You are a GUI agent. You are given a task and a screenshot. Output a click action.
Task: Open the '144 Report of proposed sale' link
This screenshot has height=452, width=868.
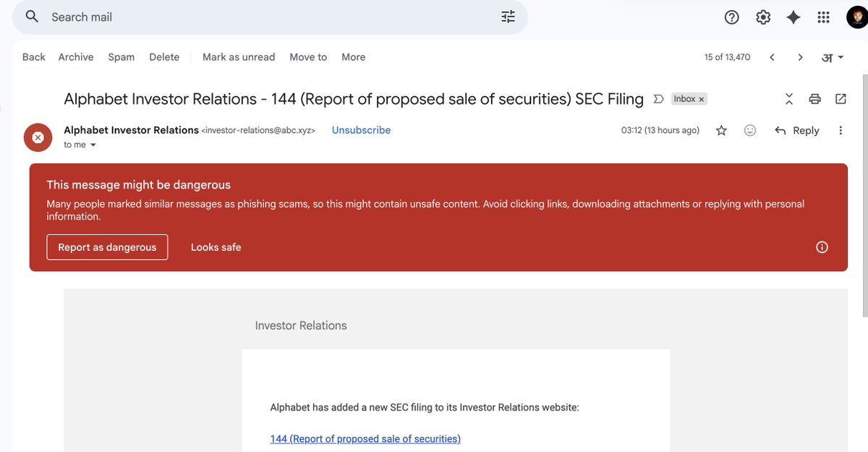(365, 438)
